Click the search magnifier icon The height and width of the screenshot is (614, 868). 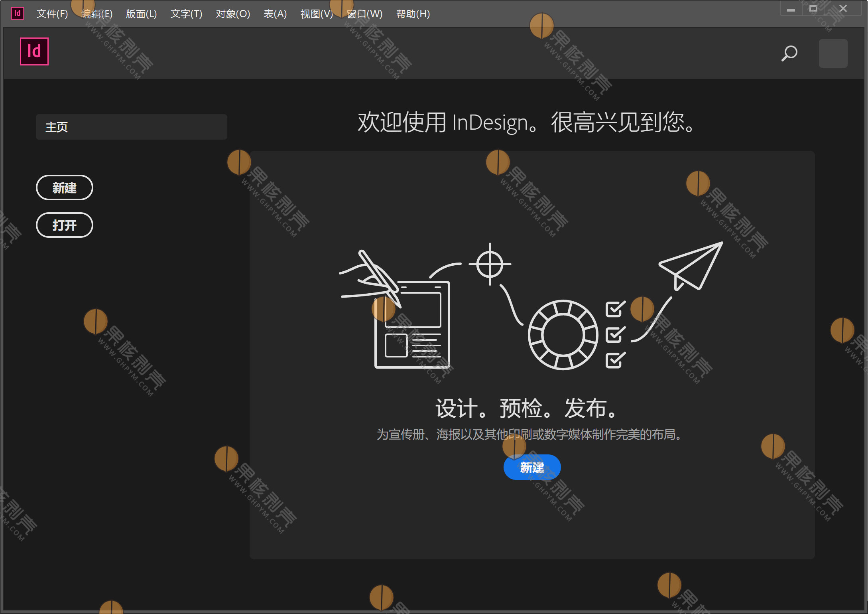click(x=789, y=53)
